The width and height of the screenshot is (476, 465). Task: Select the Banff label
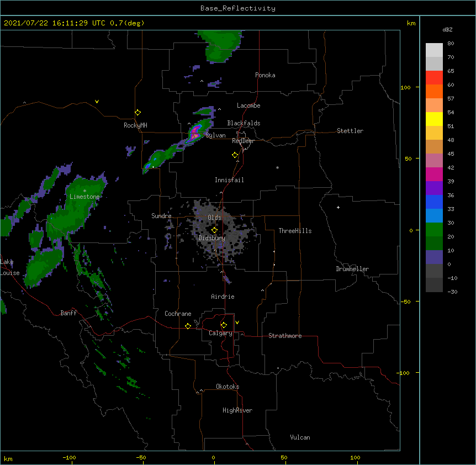pos(68,313)
